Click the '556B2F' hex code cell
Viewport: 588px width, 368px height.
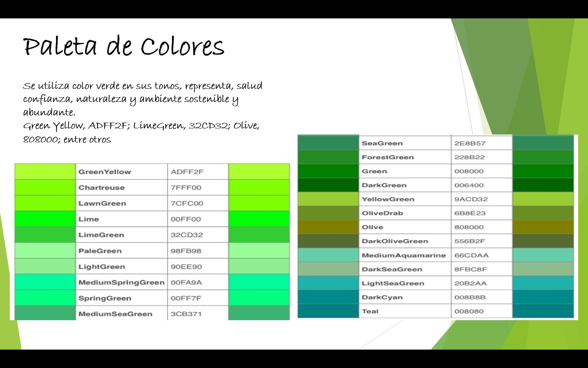point(482,241)
